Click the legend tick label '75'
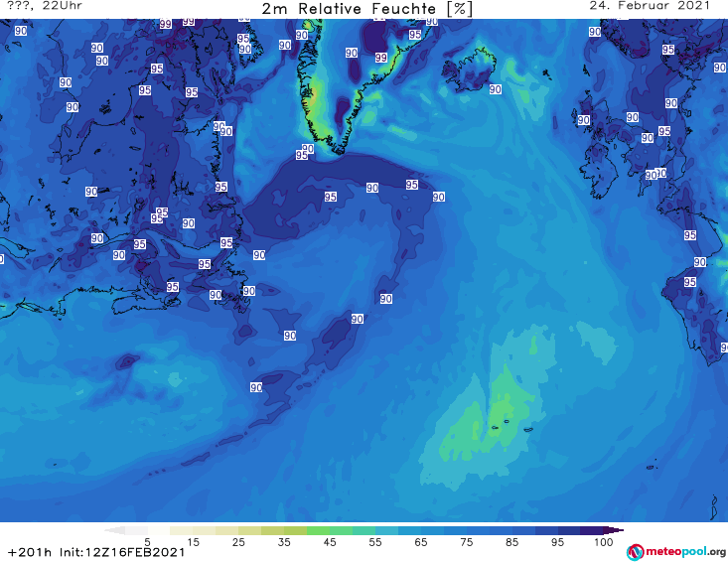The image size is (728, 562). click(x=466, y=542)
